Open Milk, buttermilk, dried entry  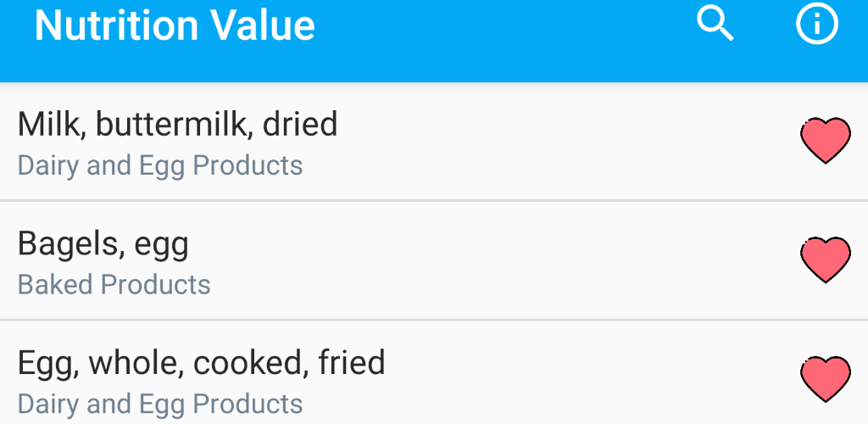[x=434, y=141]
